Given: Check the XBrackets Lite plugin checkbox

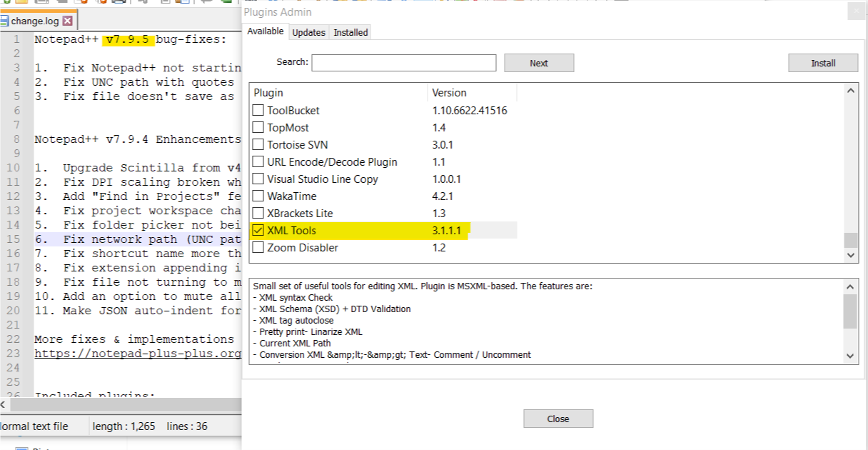Looking at the screenshot, I should coord(258,214).
